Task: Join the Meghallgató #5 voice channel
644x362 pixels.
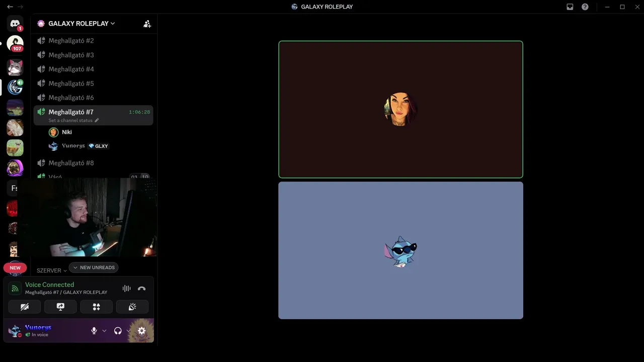Action: pyautogui.click(x=94, y=83)
